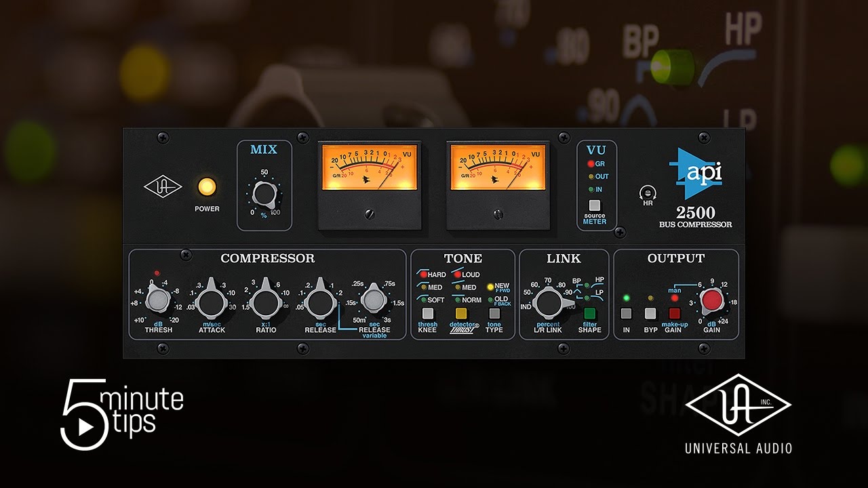Click the HARD knee indicator LED
This screenshot has width=868, height=488.
click(423, 275)
